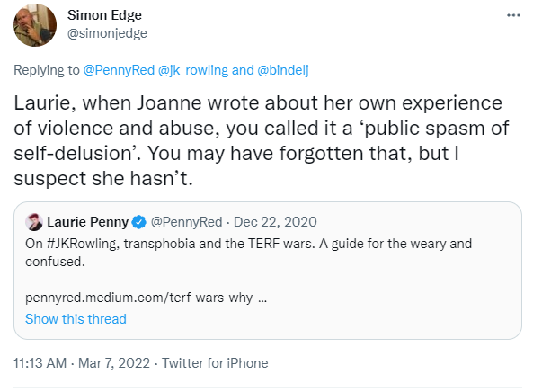
Task: Open the pennyred.medium.com article link
Action: pyautogui.click(x=146, y=298)
